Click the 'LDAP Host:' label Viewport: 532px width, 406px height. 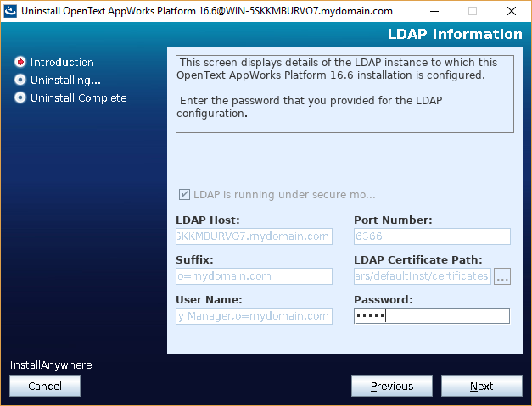pyautogui.click(x=208, y=220)
